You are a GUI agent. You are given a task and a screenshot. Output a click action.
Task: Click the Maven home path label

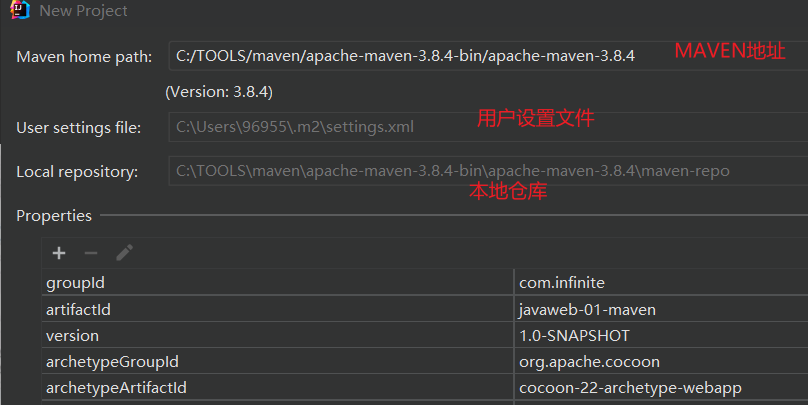click(84, 57)
